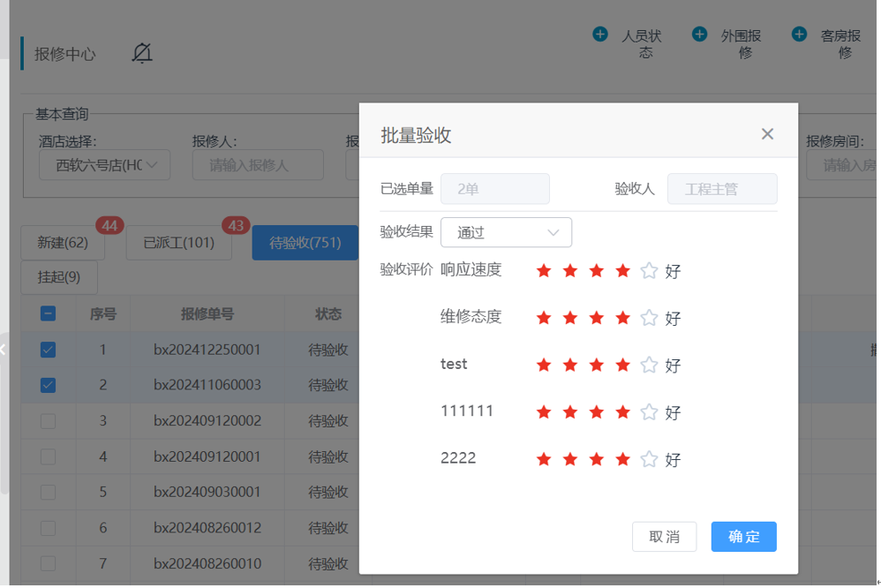
Task: Toggle the select-all checkbox in table header
Action: point(49,313)
